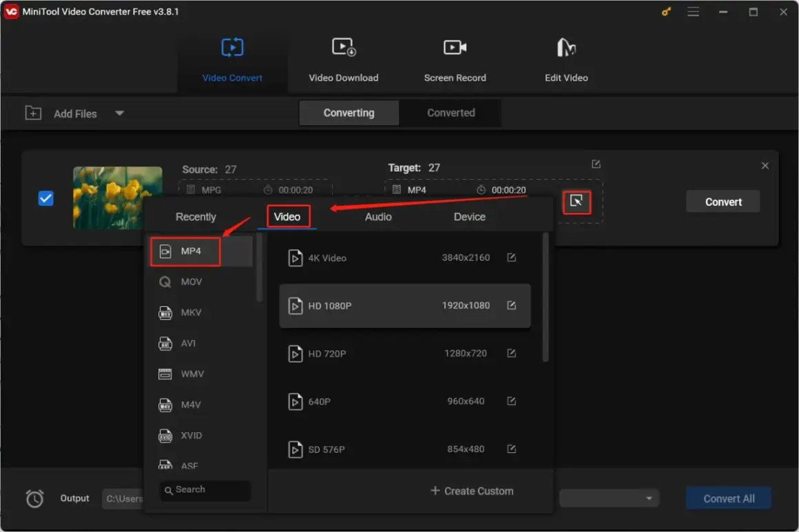Click the key register icon
The width and height of the screenshot is (799, 532).
click(666, 12)
